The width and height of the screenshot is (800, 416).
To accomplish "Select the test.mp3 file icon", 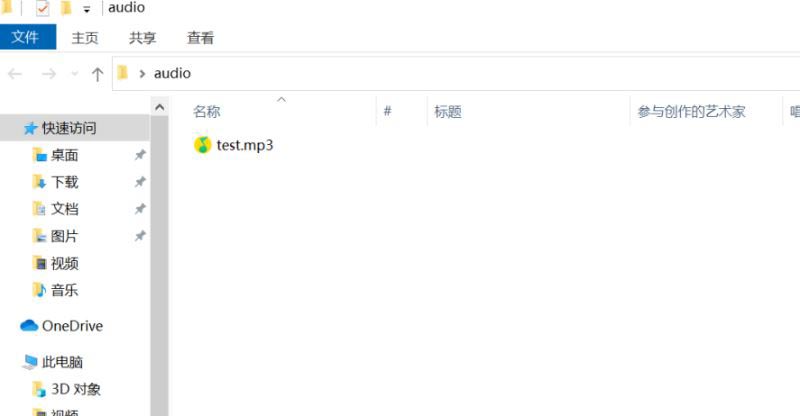I will (x=203, y=145).
